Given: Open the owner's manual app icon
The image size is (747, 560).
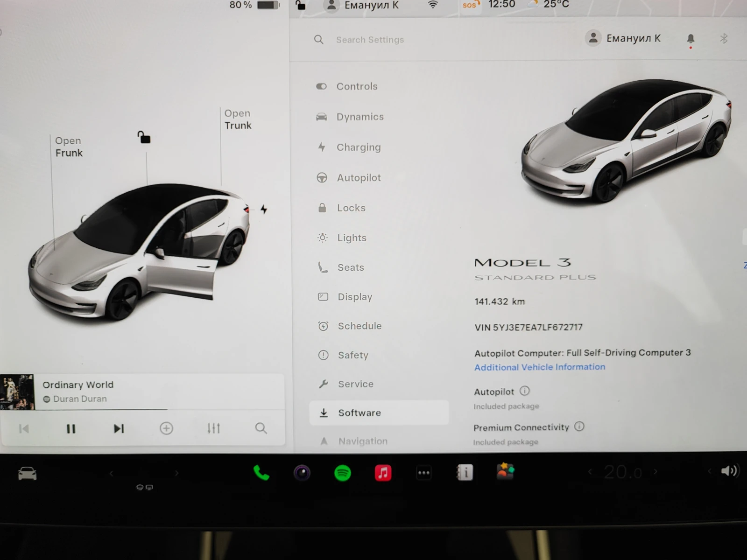Looking at the screenshot, I should click(465, 473).
